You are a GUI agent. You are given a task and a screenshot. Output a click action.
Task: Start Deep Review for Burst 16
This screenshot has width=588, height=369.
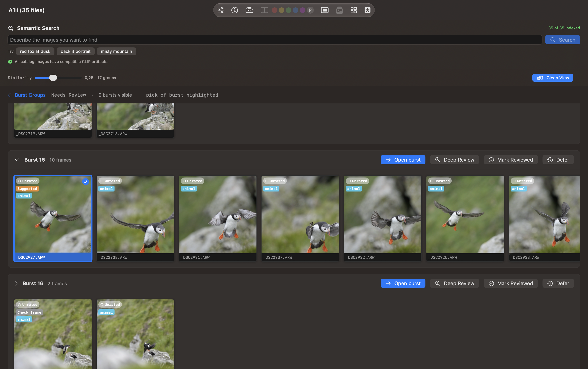pos(454,283)
